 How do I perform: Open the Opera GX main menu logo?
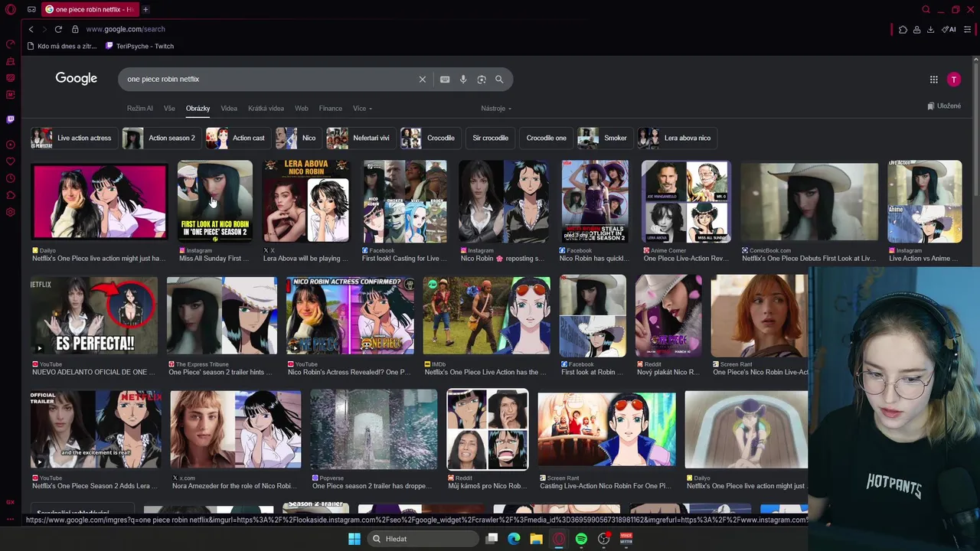[11, 10]
